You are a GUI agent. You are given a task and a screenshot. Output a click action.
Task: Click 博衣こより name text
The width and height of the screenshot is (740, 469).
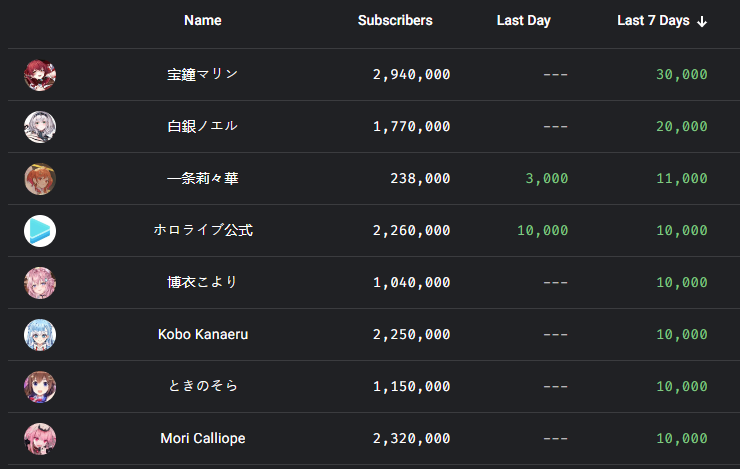203,283
